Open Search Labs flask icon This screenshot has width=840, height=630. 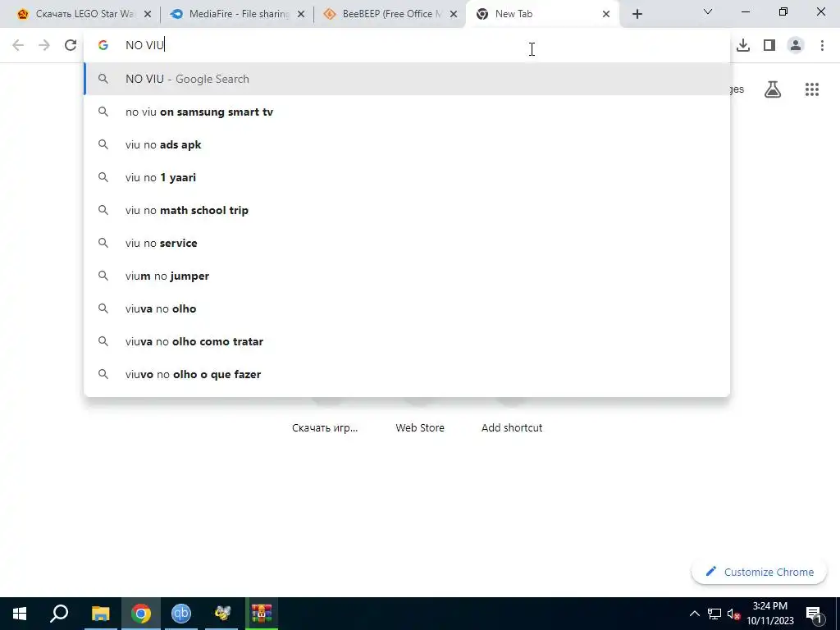[773, 89]
